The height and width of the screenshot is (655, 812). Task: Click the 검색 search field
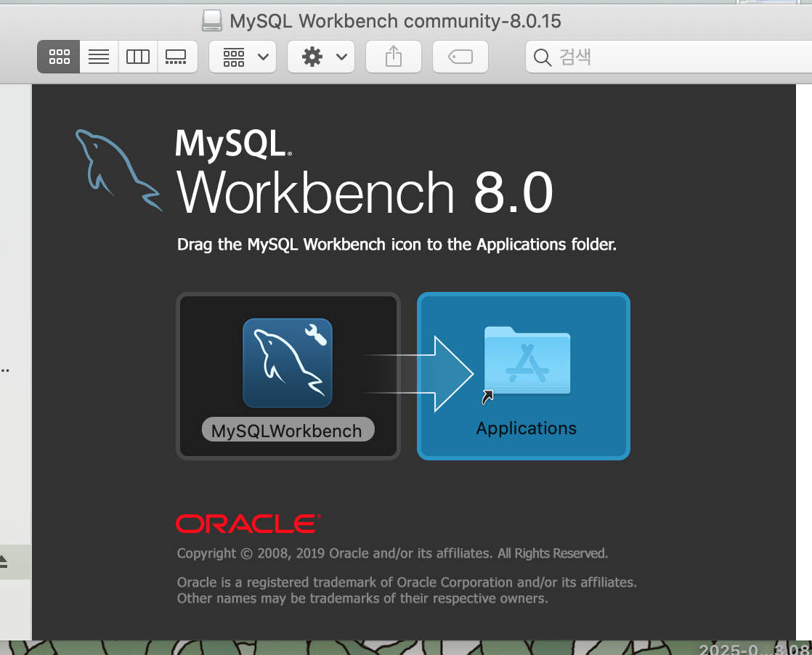click(x=668, y=57)
